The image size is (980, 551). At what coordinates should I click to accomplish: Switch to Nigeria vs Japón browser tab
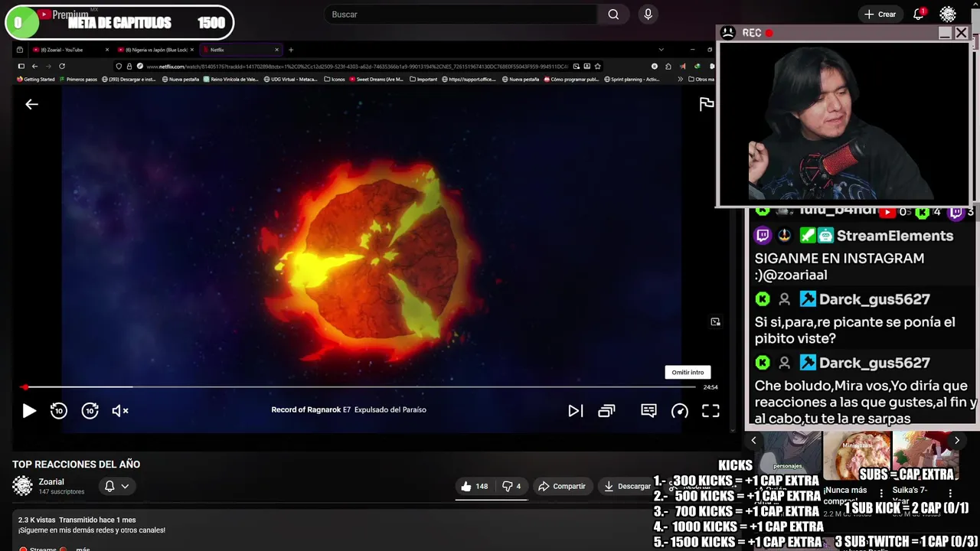point(156,50)
